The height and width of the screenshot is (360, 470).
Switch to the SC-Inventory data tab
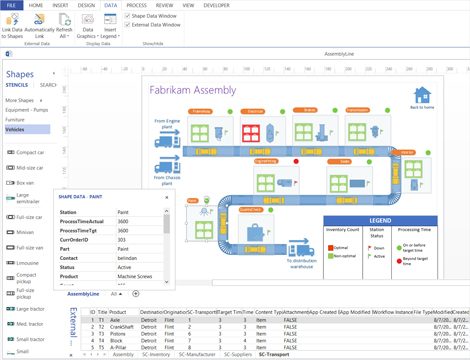(x=156, y=354)
